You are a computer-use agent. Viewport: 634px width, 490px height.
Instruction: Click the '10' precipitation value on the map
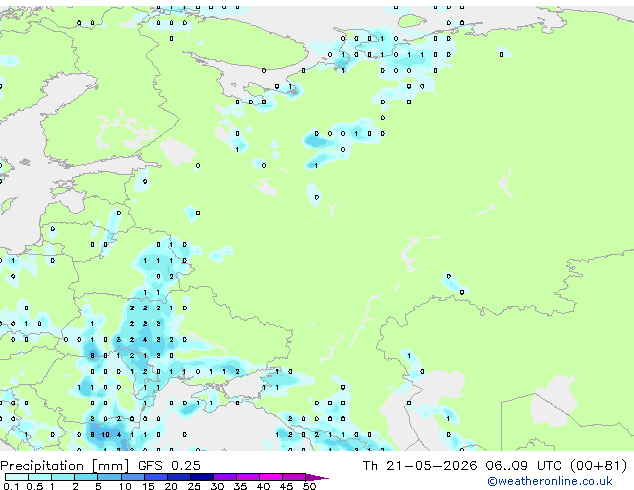click(105, 435)
